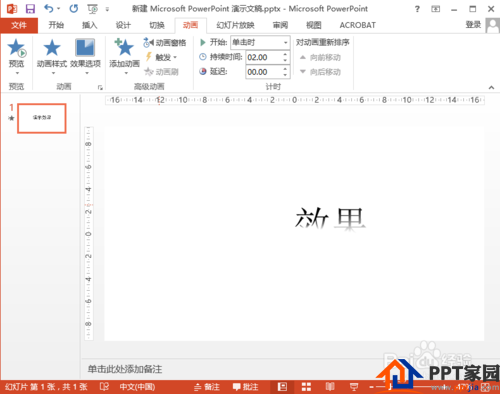Open the ACROBAT tab
This screenshot has height=394, width=500.
pos(357,25)
